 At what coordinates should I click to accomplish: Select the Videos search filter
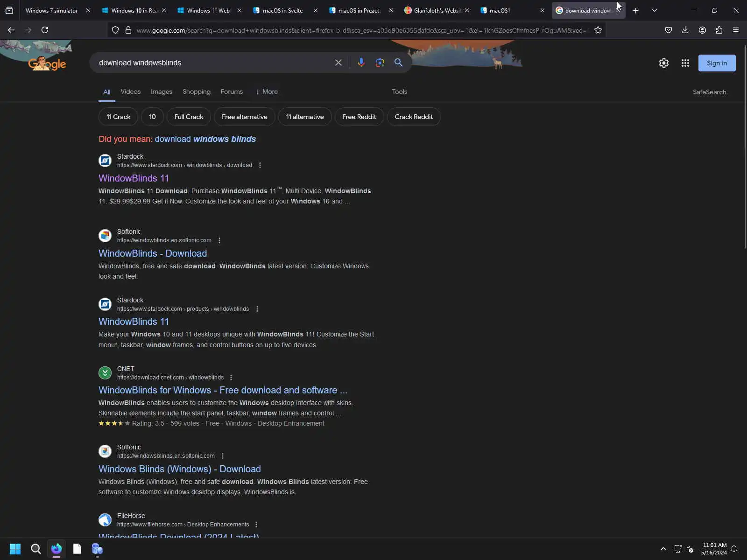click(130, 91)
